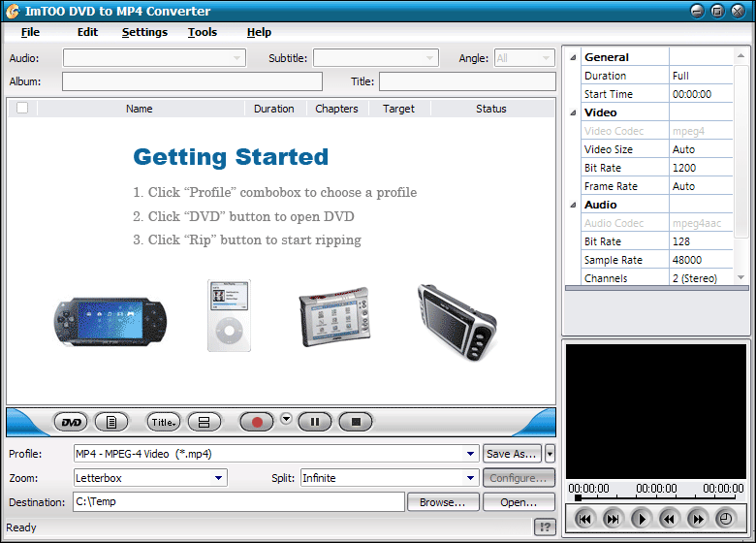Viewport: 756px width, 543px height.
Task: Collapse the General properties section
Action: 573,57
